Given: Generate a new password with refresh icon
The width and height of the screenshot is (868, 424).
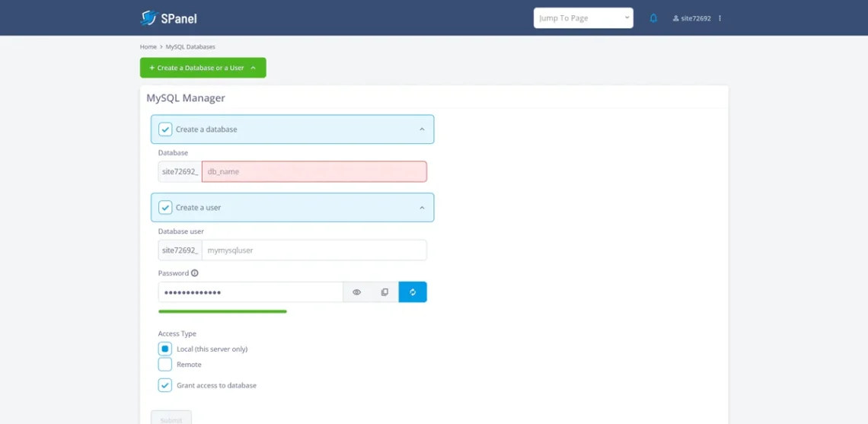Looking at the screenshot, I should tap(413, 292).
